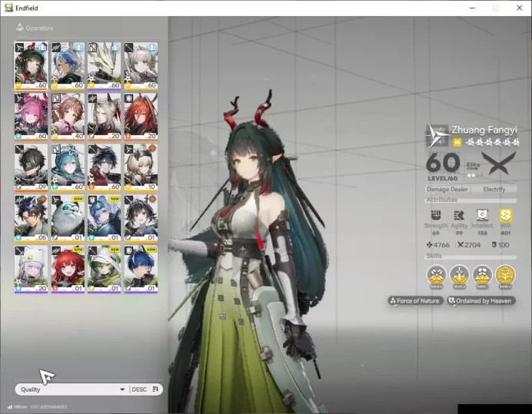Select the teal-haired level 60 operator card
The image size is (532, 414).
point(68,167)
